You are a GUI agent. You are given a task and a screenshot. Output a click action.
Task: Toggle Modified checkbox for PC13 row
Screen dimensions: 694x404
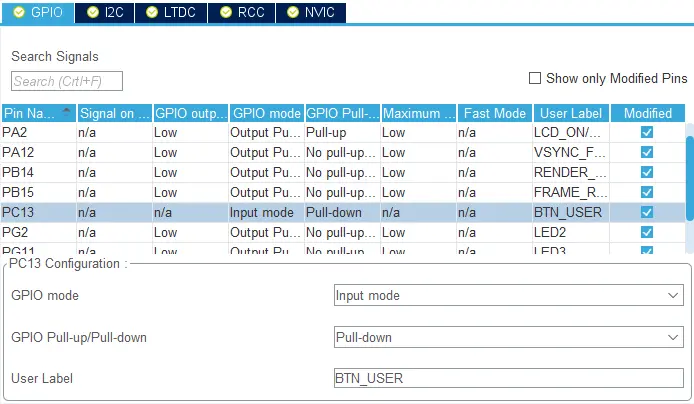(647, 212)
